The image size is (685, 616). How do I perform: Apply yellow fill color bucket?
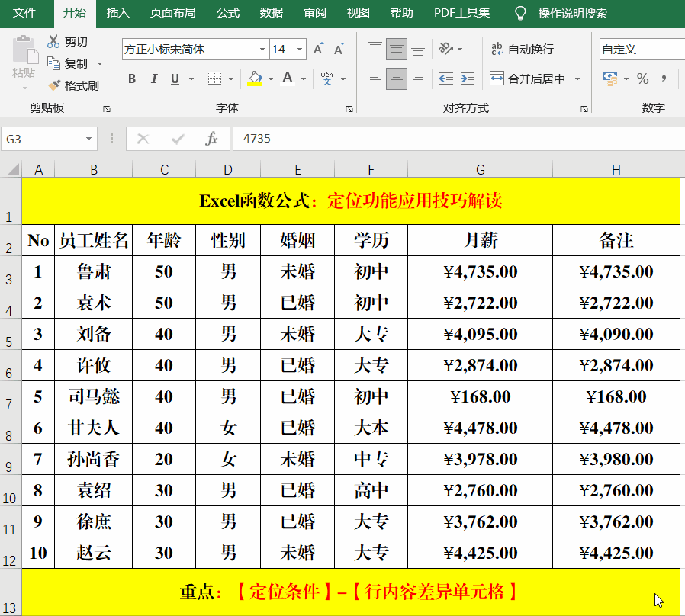click(255, 79)
